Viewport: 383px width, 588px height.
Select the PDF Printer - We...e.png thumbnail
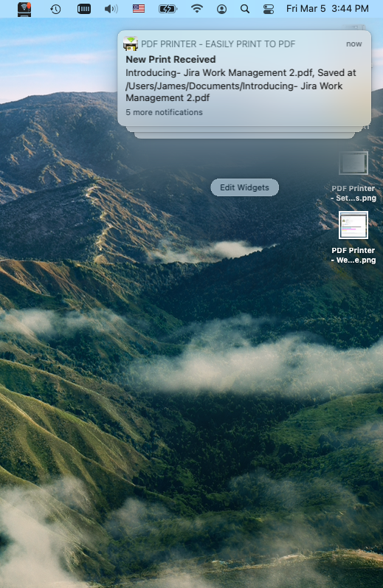[x=353, y=225]
